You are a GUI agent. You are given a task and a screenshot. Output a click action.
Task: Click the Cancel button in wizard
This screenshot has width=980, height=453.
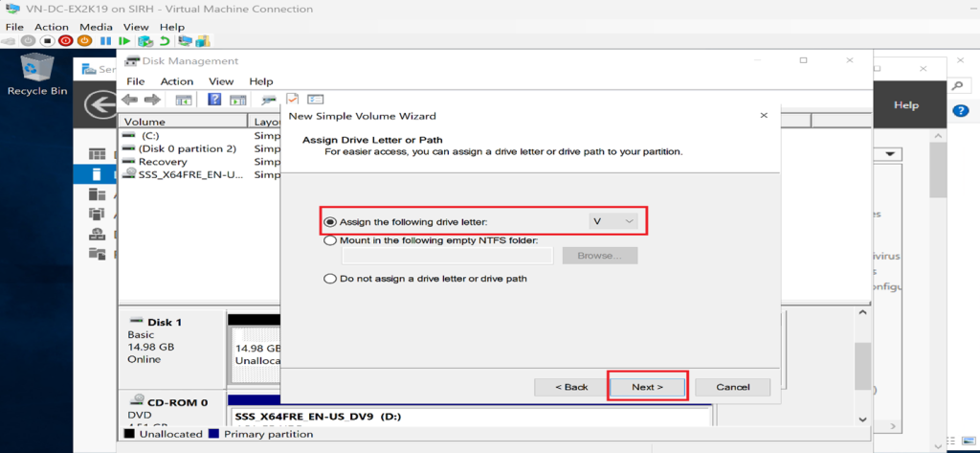click(732, 387)
